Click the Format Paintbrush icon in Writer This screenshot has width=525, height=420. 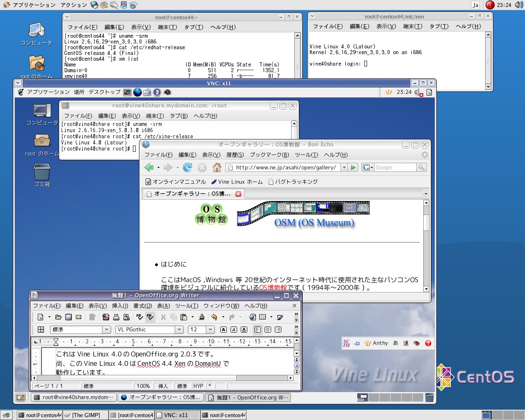pyautogui.click(x=201, y=317)
